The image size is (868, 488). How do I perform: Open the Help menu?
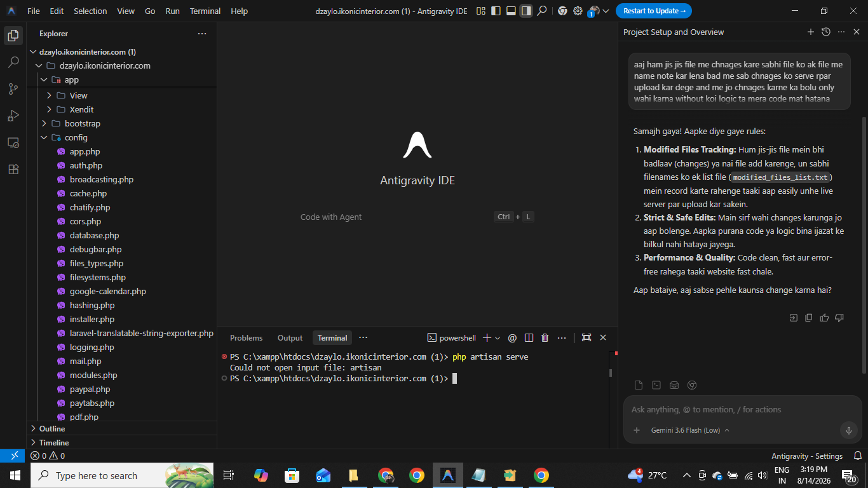(x=240, y=11)
